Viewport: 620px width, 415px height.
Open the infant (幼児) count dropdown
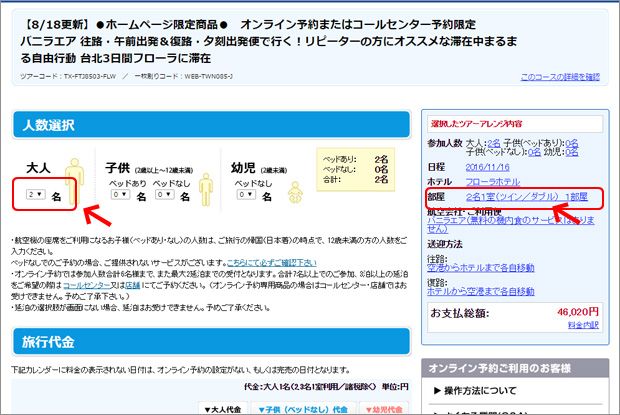[x=246, y=196]
